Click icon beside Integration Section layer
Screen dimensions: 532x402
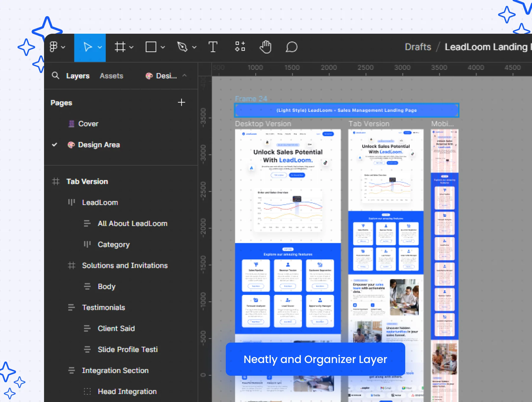tap(72, 370)
